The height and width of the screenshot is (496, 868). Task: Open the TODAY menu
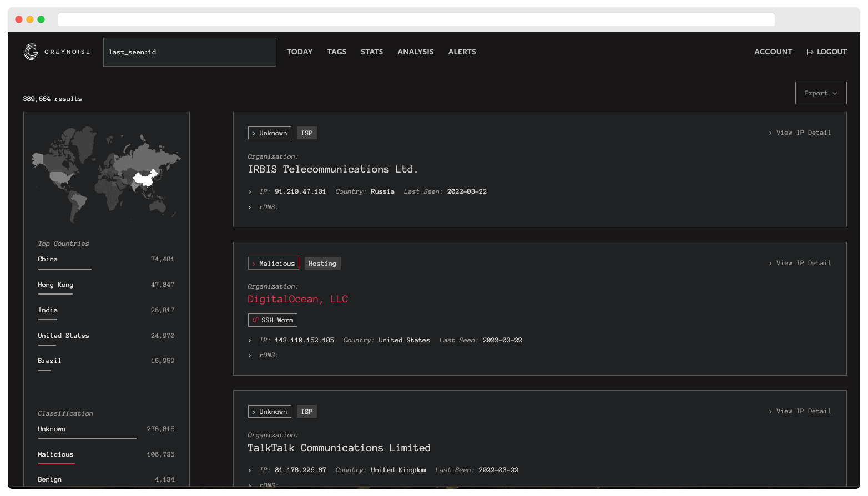pos(300,52)
